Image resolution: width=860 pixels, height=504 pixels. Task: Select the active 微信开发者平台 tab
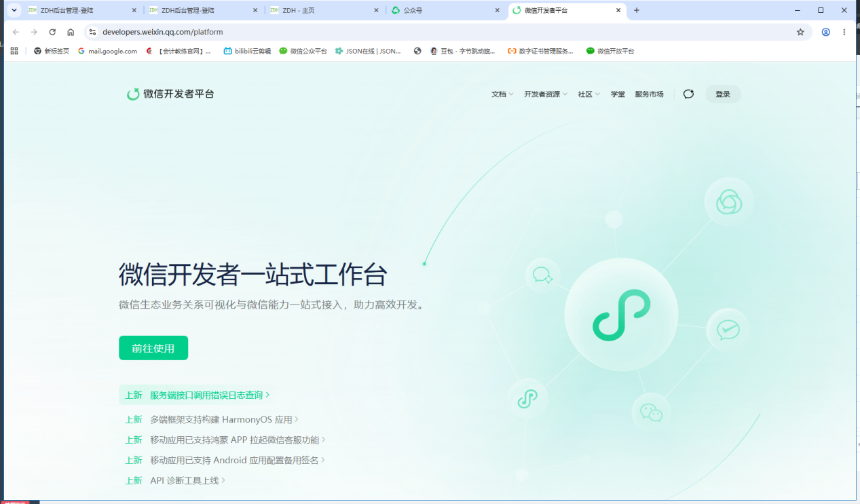coord(567,10)
